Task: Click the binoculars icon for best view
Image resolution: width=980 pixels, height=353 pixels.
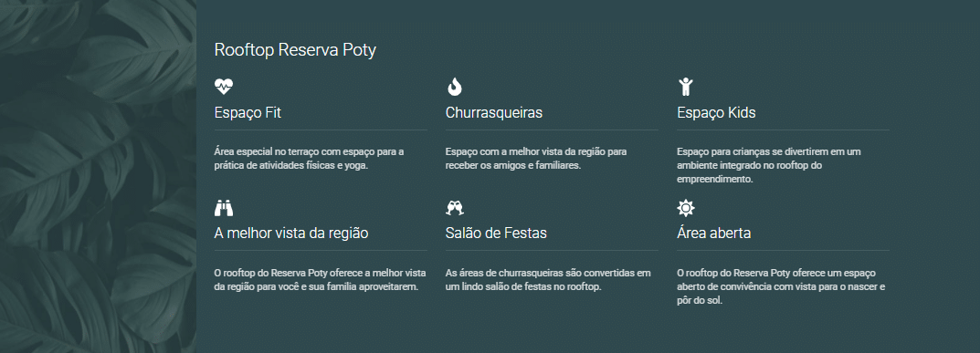Action: tap(223, 207)
